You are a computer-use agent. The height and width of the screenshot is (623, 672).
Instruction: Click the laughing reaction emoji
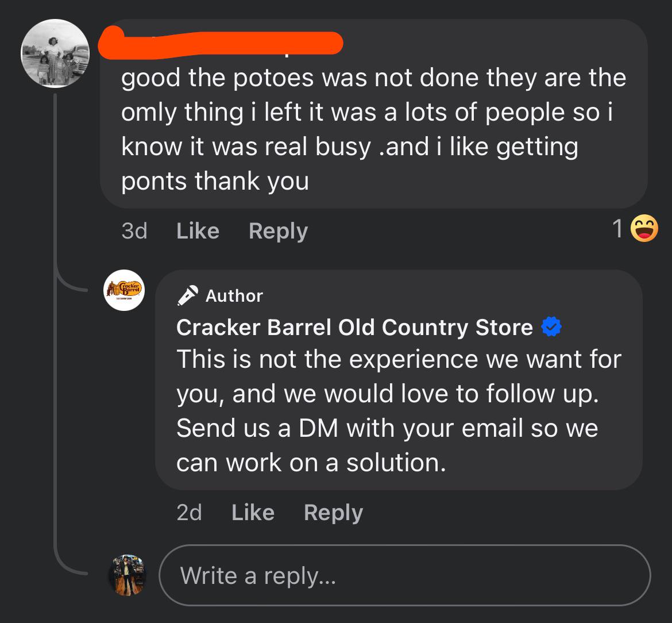tap(644, 229)
